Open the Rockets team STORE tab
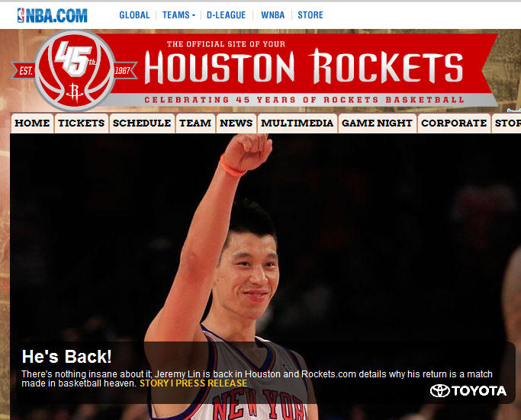Screen dimensions: 521x420 [x=507, y=123]
